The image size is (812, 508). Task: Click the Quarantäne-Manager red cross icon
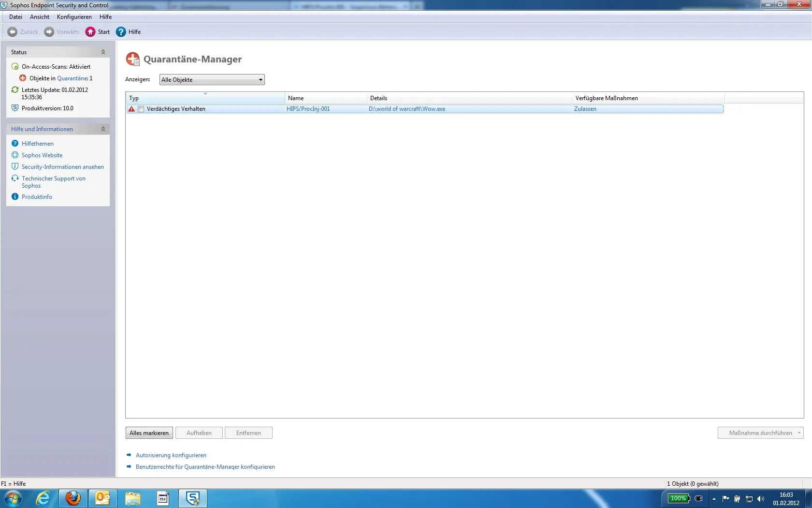click(x=133, y=59)
